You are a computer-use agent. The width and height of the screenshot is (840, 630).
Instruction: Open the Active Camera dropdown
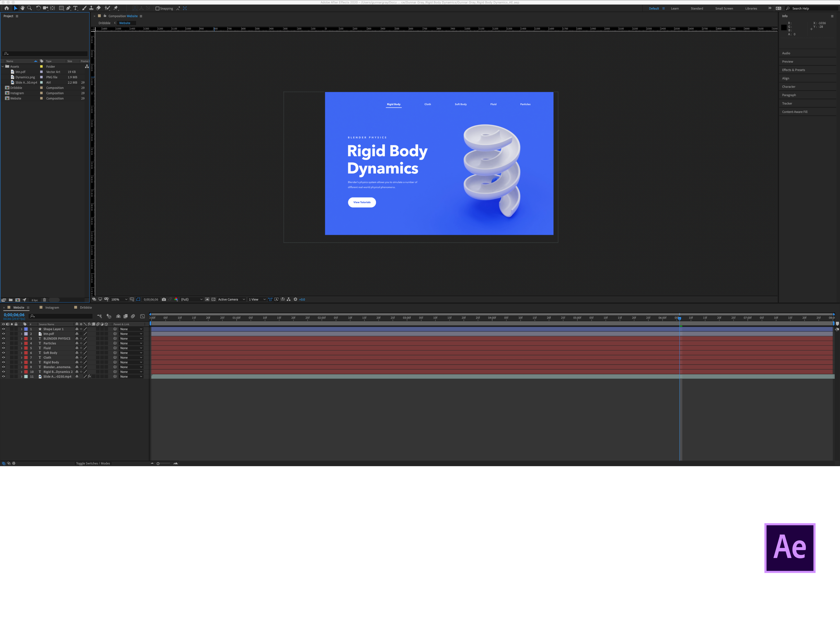pos(231,299)
